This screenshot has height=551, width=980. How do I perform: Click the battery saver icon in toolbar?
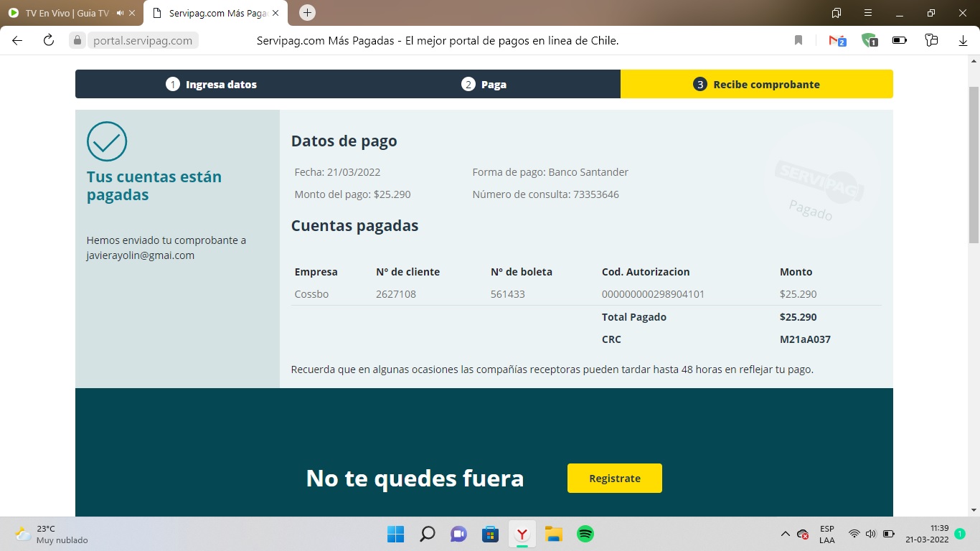pos(900,41)
